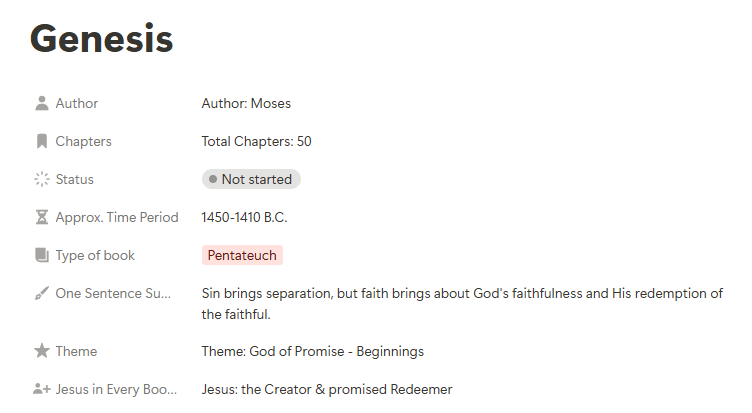The width and height of the screenshot is (752, 413).
Task: Open the Pentateuch type tag selector
Action: (242, 255)
